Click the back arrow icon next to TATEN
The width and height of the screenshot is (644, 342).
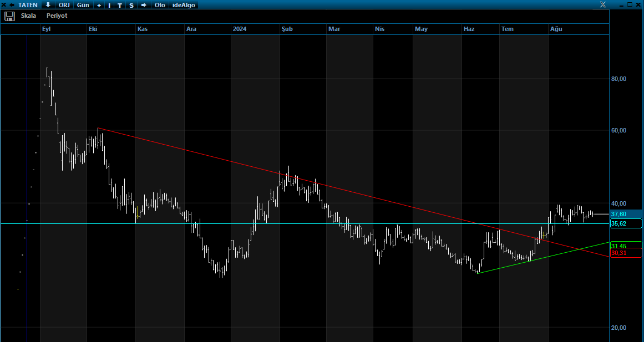12,5
